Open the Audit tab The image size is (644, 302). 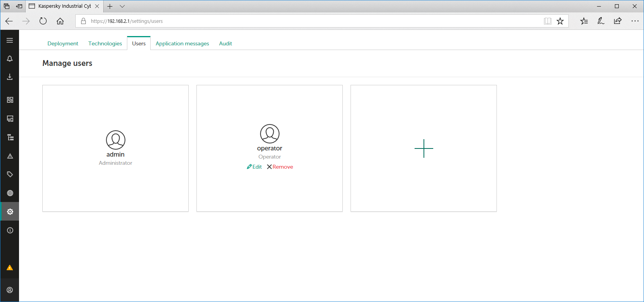[225, 43]
